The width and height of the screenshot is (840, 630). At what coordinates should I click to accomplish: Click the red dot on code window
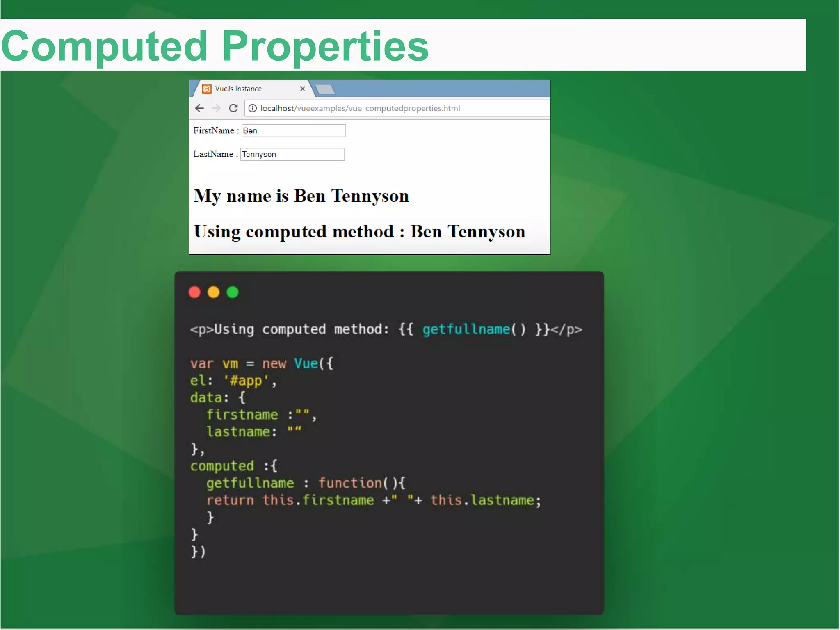click(x=194, y=292)
